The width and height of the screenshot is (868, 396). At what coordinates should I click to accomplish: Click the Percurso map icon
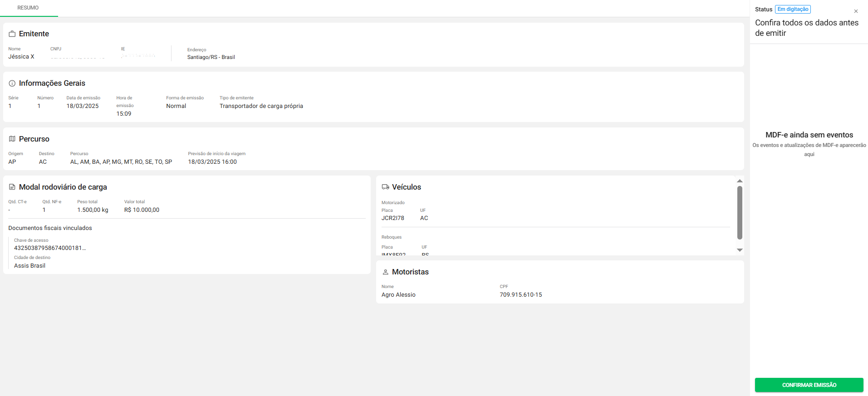point(12,139)
